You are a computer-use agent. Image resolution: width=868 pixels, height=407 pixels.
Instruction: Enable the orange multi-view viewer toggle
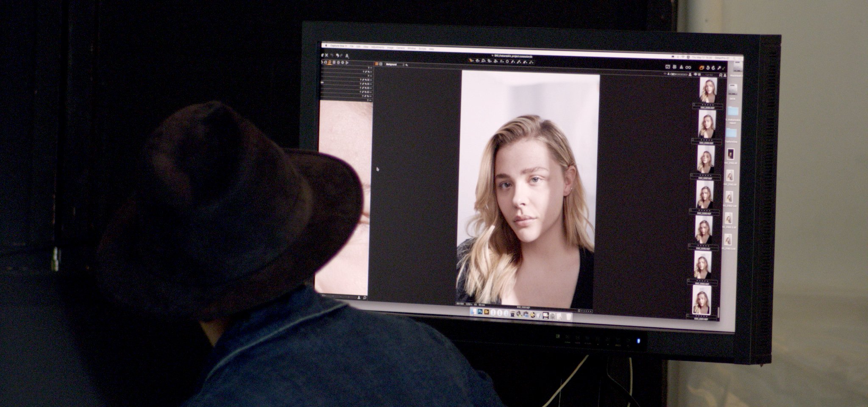coord(376,64)
